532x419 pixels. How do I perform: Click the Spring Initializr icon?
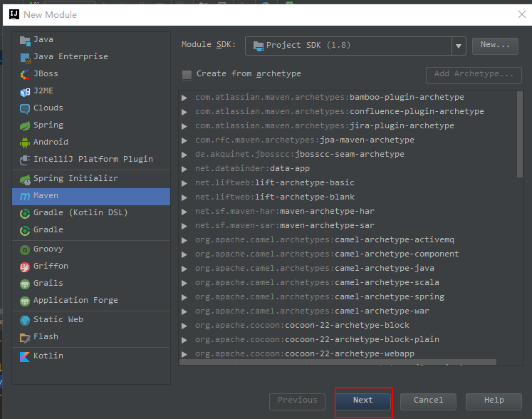pos(25,180)
